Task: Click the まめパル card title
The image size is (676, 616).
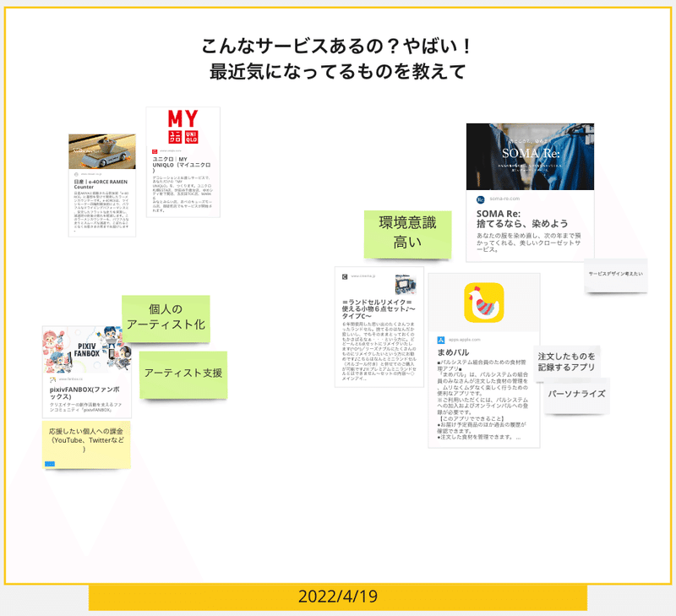Action: [453, 352]
